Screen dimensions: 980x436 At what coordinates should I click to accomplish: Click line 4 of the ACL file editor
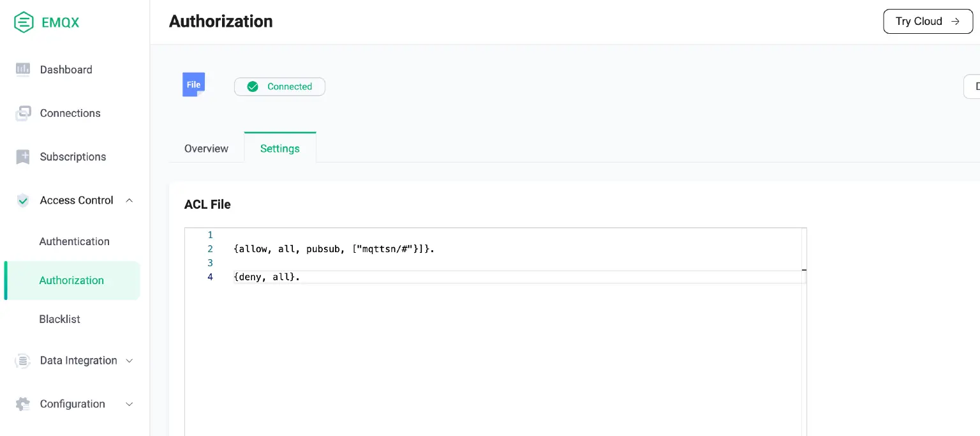(x=268, y=276)
